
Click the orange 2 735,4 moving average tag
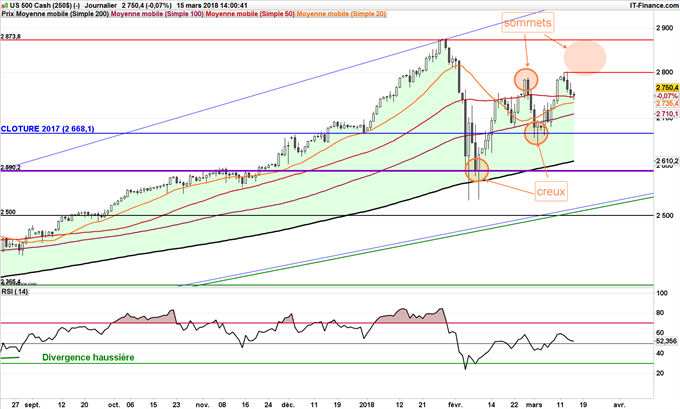tap(667, 103)
